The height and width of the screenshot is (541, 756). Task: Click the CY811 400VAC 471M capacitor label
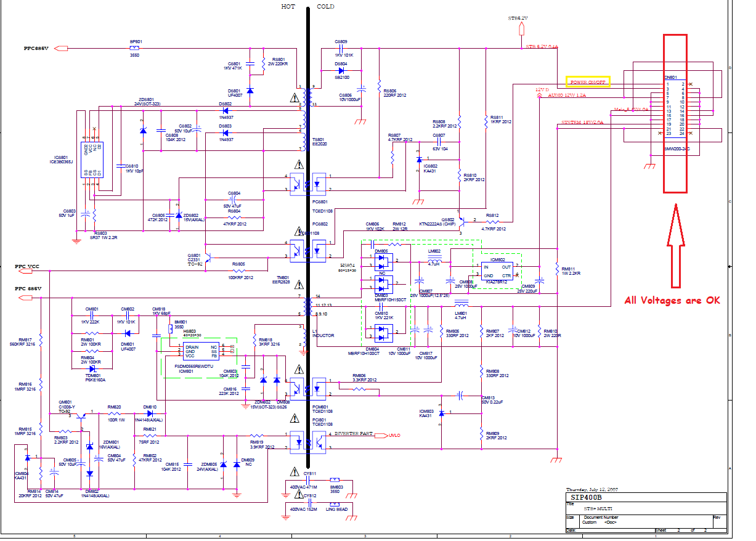303,480
